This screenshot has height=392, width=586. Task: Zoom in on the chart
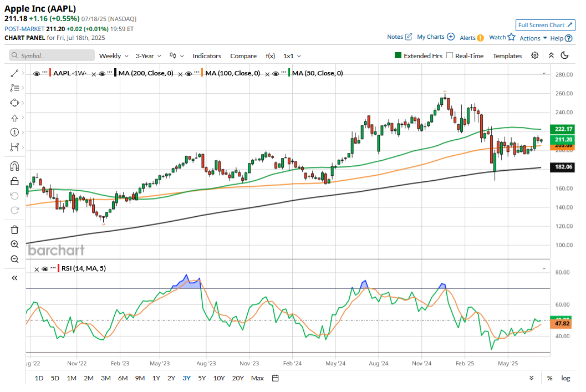(14, 245)
